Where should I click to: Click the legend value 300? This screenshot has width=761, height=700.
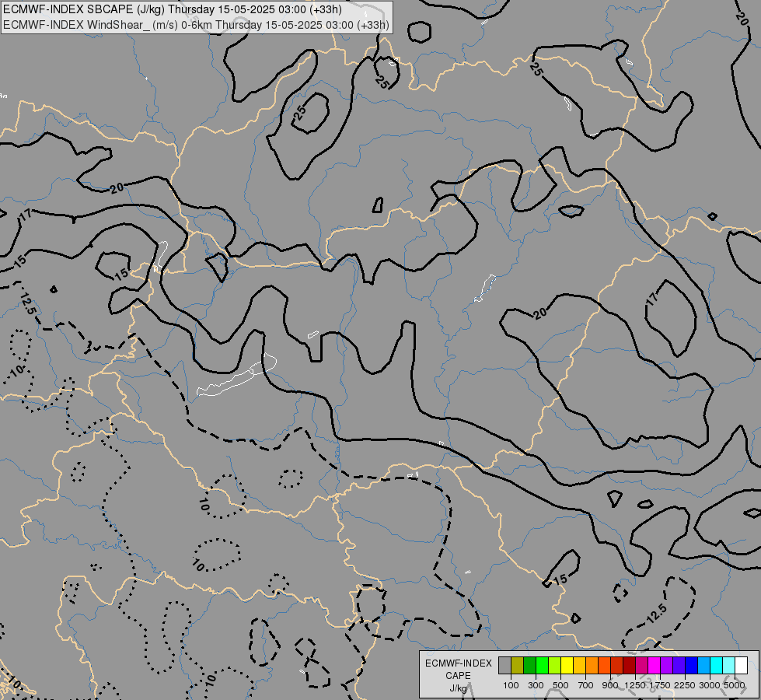tap(536, 685)
